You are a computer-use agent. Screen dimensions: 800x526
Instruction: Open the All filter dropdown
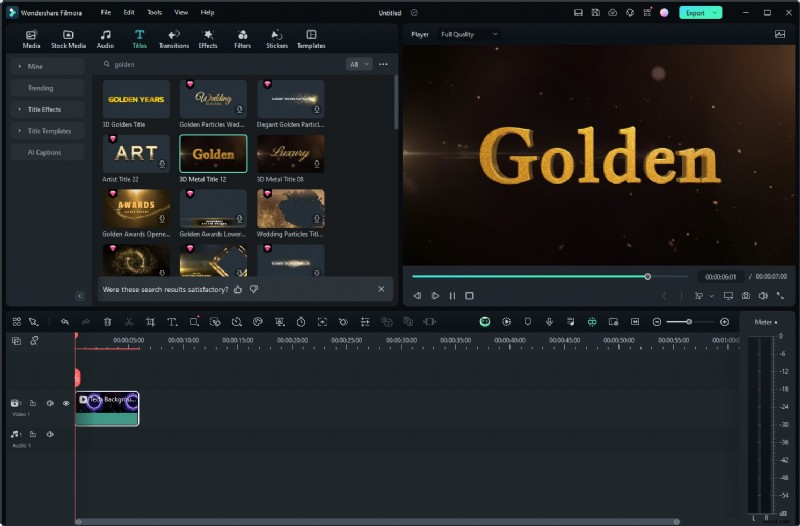(359, 64)
